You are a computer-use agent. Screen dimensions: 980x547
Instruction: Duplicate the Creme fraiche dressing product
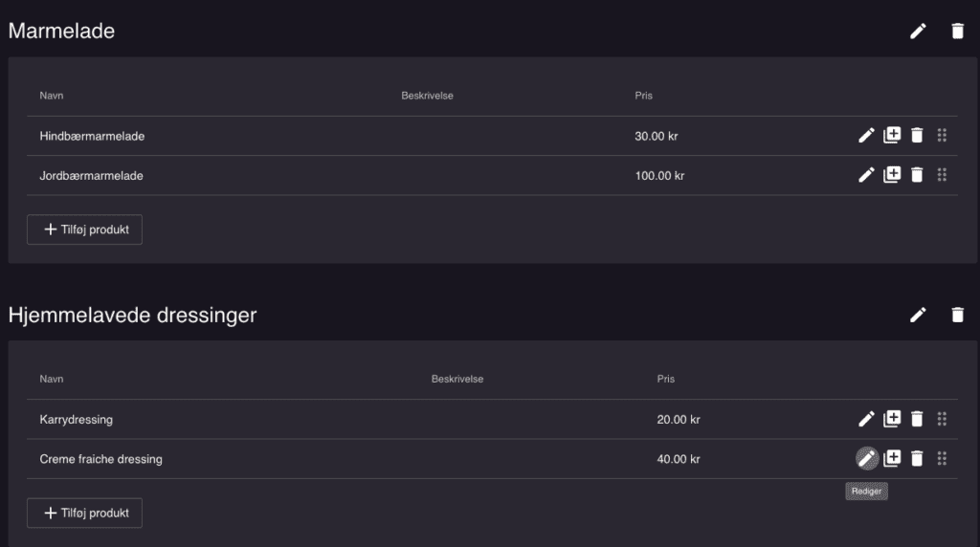(892, 459)
